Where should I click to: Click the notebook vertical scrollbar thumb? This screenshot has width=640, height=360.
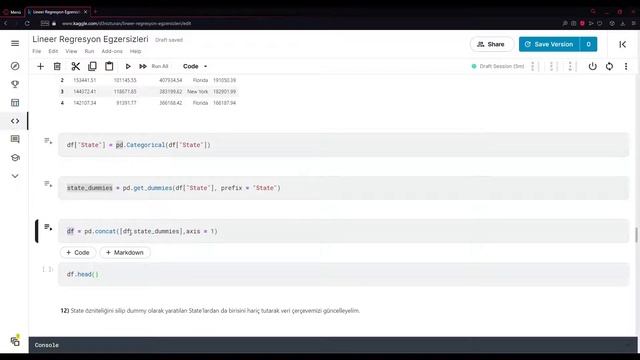[636, 235]
